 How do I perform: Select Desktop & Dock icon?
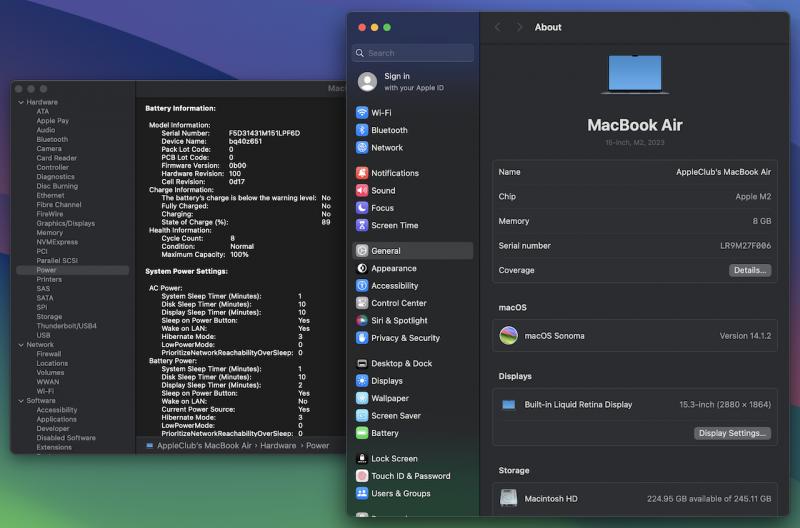[x=362, y=363]
